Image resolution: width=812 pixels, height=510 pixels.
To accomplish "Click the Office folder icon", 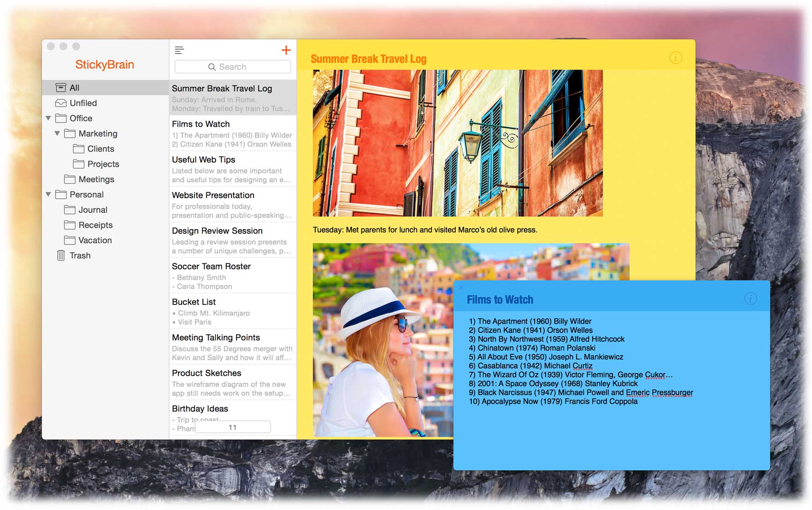I will click(61, 118).
